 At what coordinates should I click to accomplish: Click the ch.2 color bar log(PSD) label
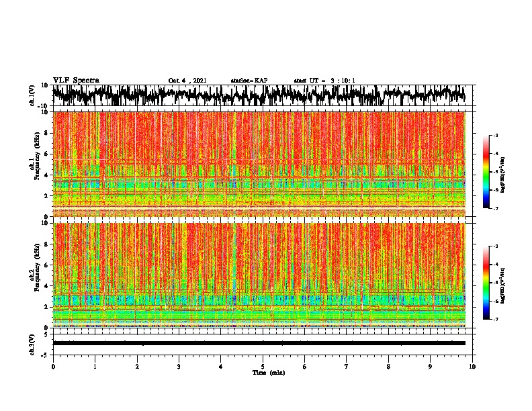tap(502, 285)
